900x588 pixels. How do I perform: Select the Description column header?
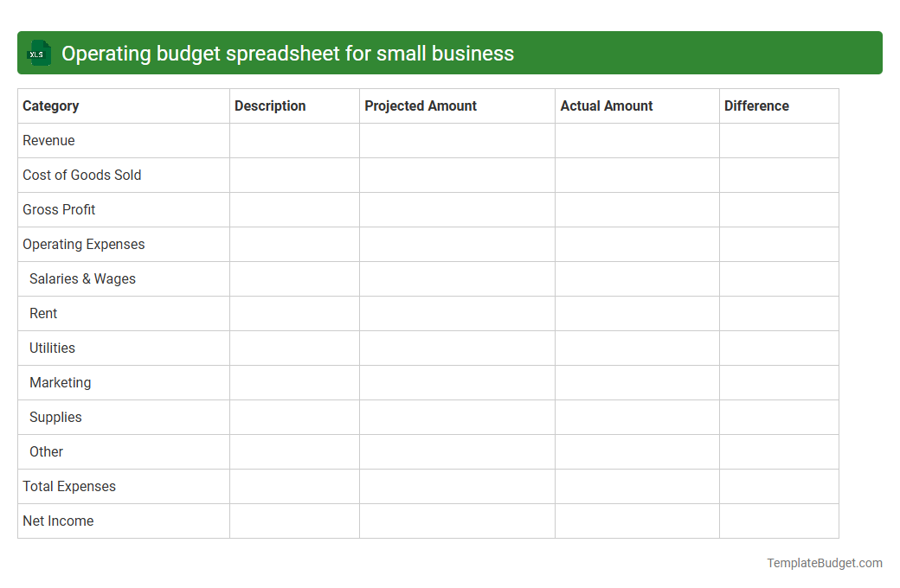(x=270, y=105)
